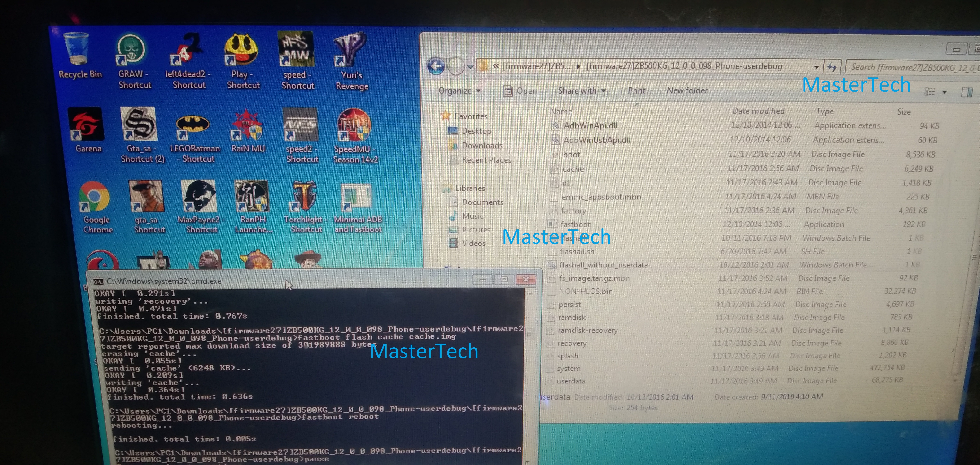
Task: Click Print in the Explorer toolbar
Action: [x=636, y=90]
